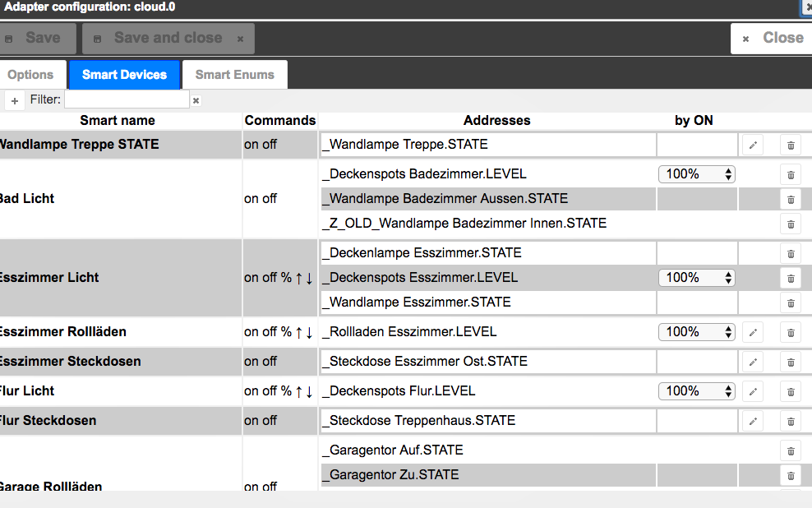Edit the Flur Licht entry
The height and width of the screenshot is (508, 812).
coord(752,391)
